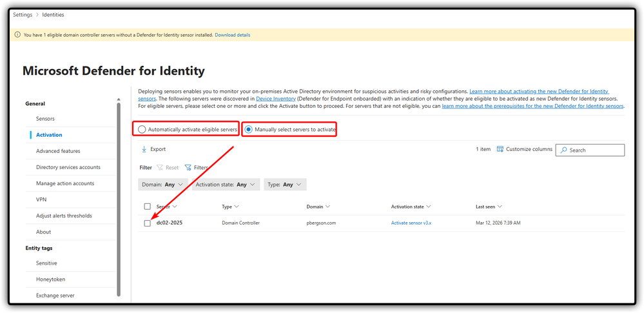The width and height of the screenshot is (644, 313).
Task: Open Honeytoken entity tags page
Action: pos(50,279)
